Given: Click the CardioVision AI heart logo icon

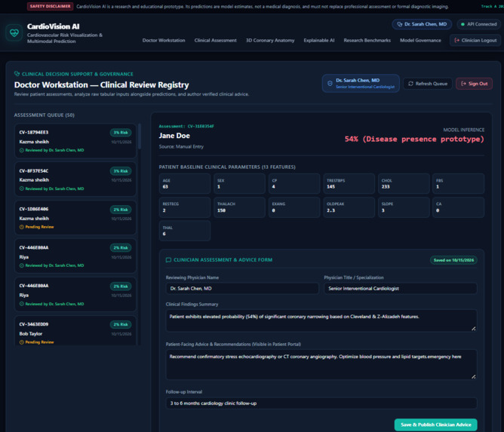Looking at the screenshot, I should (14, 32).
